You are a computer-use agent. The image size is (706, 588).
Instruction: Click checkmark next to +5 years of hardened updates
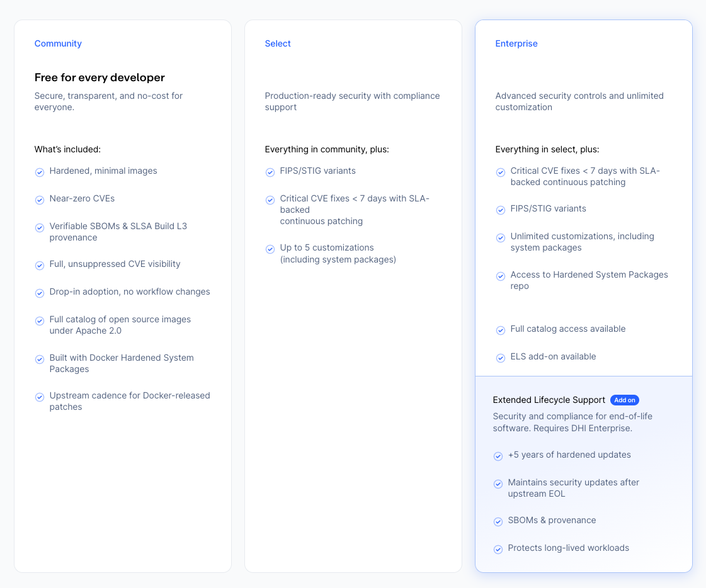tap(498, 456)
